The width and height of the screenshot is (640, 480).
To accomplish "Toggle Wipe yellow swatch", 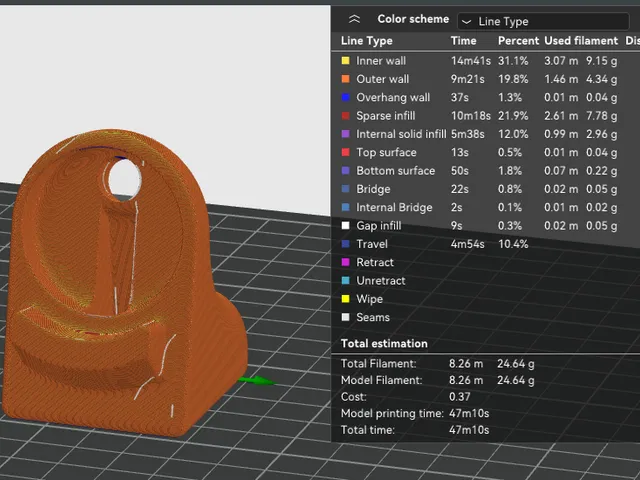I will click(345, 299).
